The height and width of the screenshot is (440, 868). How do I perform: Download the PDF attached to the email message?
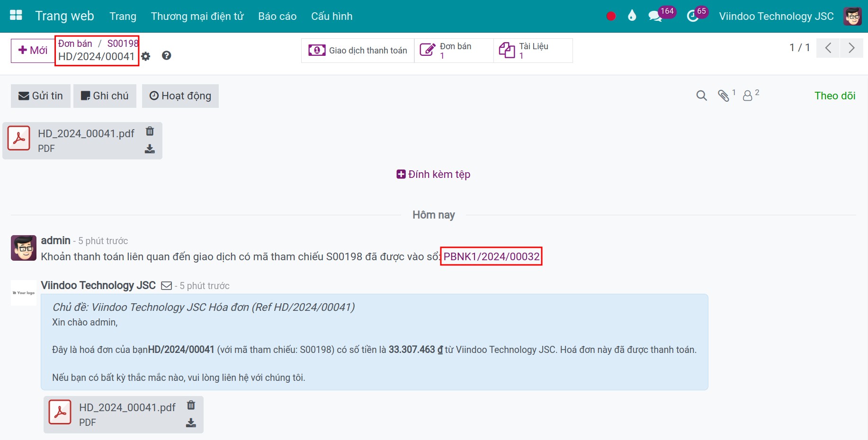(x=191, y=423)
